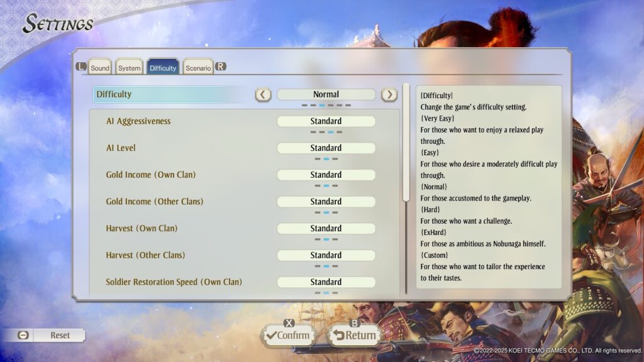The width and height of the screenshot is (644, 362).
Task: Change Harvest (Other Clans) Standard value
Action: 326,255
